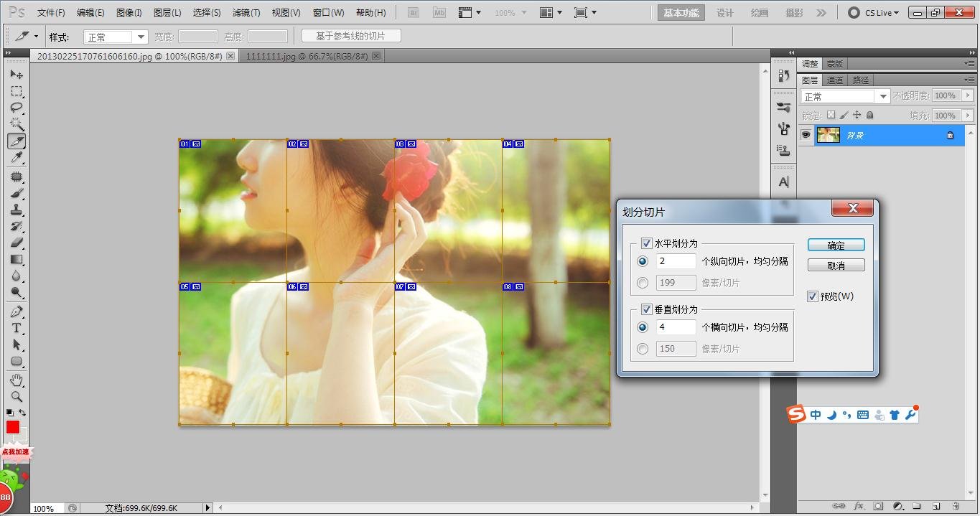This screenshot has height=516, width=980.
Task: Select the Lasso tool
Action: click(x=16, y=108)
